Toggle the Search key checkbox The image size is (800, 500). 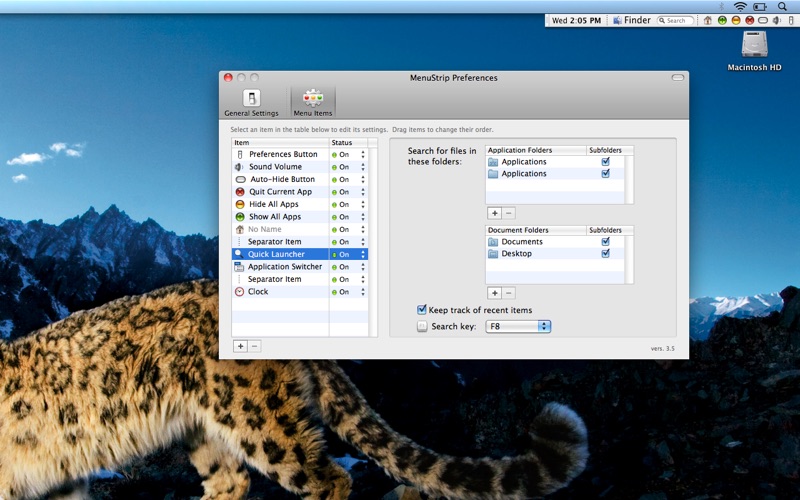coord(422,327)
